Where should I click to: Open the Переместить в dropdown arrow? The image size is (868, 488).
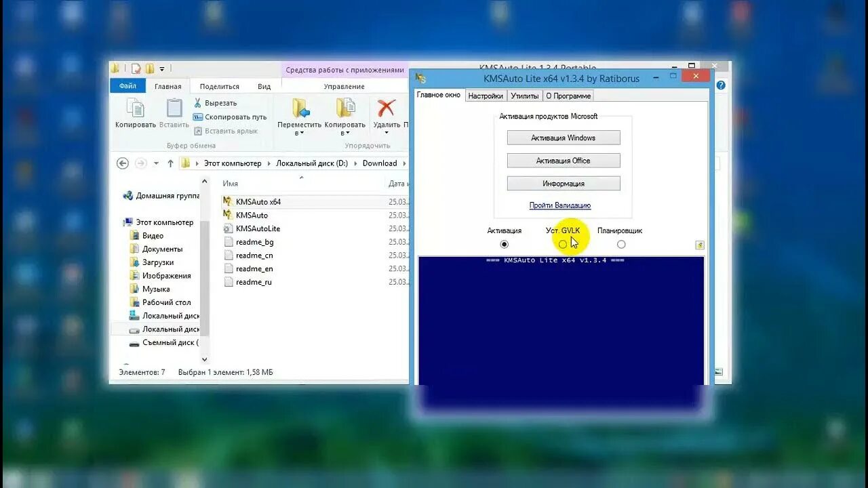300,134
